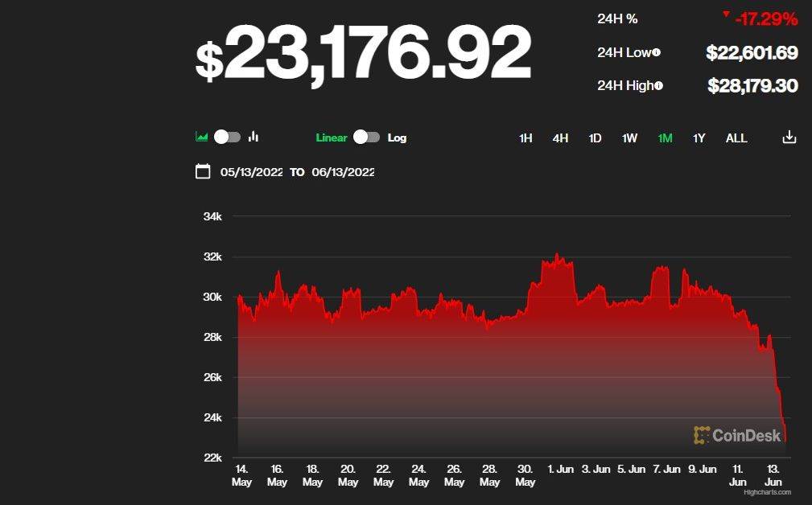Select the 1H time range
This screenshot has width=812, height=505.
(526, 138)
